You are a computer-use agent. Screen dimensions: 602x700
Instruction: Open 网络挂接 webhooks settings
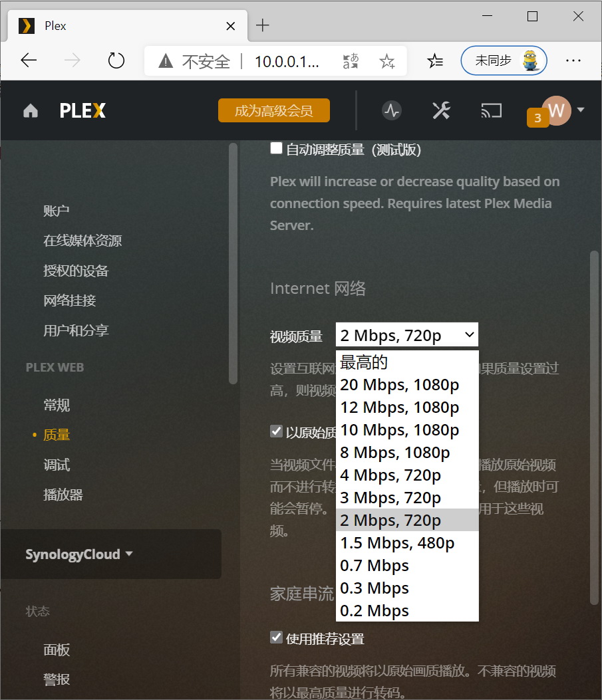tap(70, 300)
